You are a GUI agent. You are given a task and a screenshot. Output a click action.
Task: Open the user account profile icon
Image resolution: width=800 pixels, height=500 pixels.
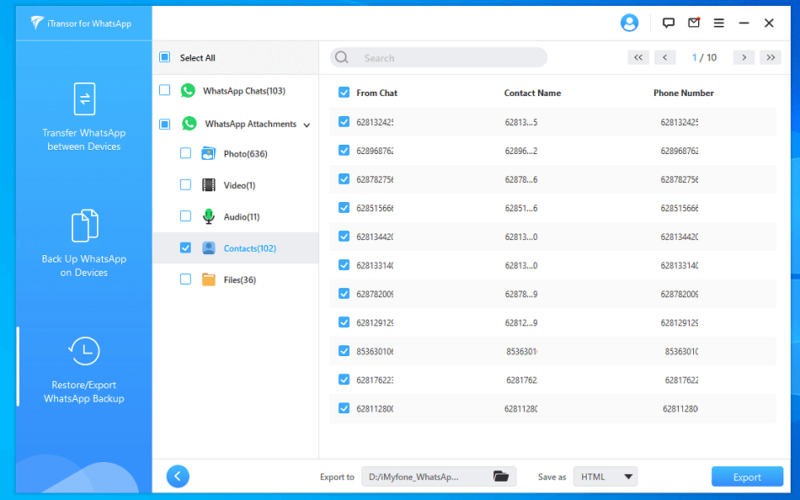(629, 23)
